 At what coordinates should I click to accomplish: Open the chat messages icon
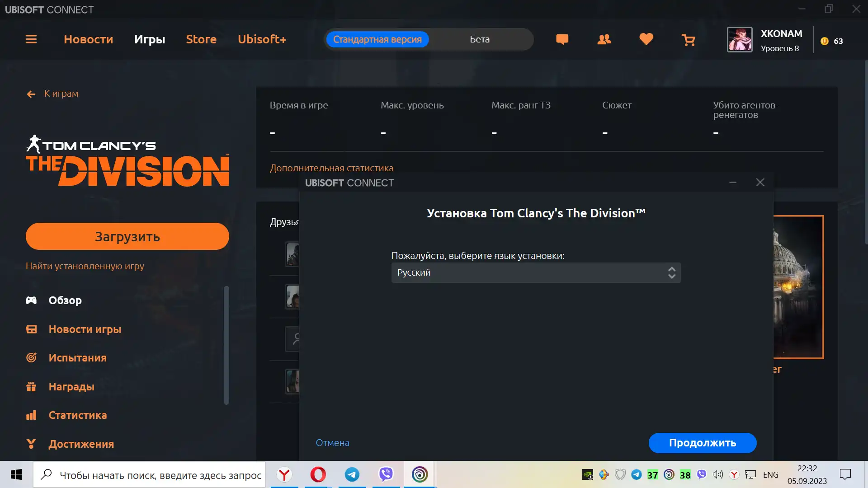tap(562, 39)
